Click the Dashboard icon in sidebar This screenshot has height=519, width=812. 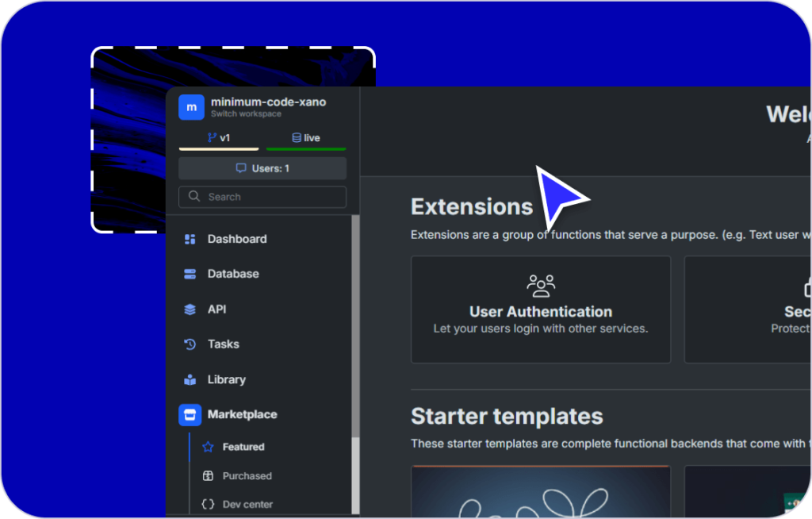[x=190, y=239]
